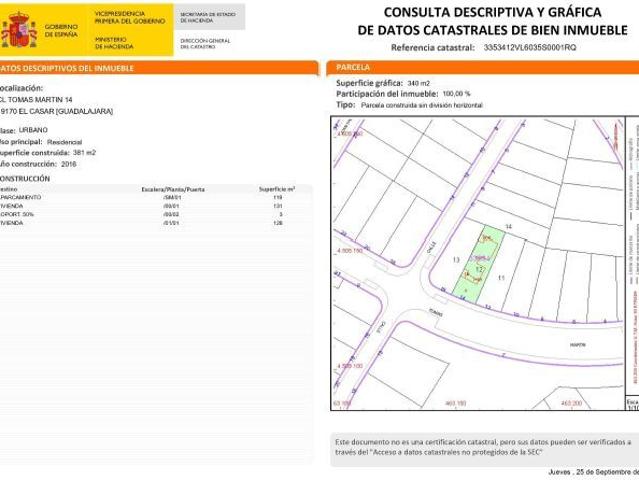The image size is (639, 480).
Task: Click the 'Escalera/Planta/Puerta' column header
Action: pyautogui.click(x=173, y=189)
